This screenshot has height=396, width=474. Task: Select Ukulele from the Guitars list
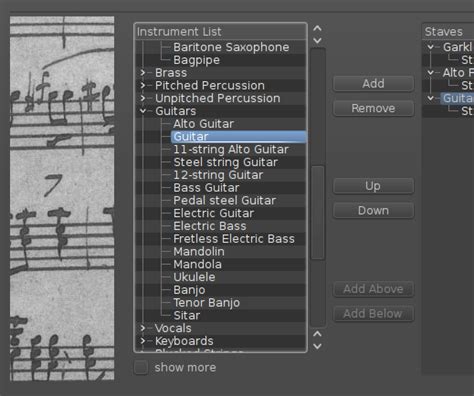coord(194,277)
